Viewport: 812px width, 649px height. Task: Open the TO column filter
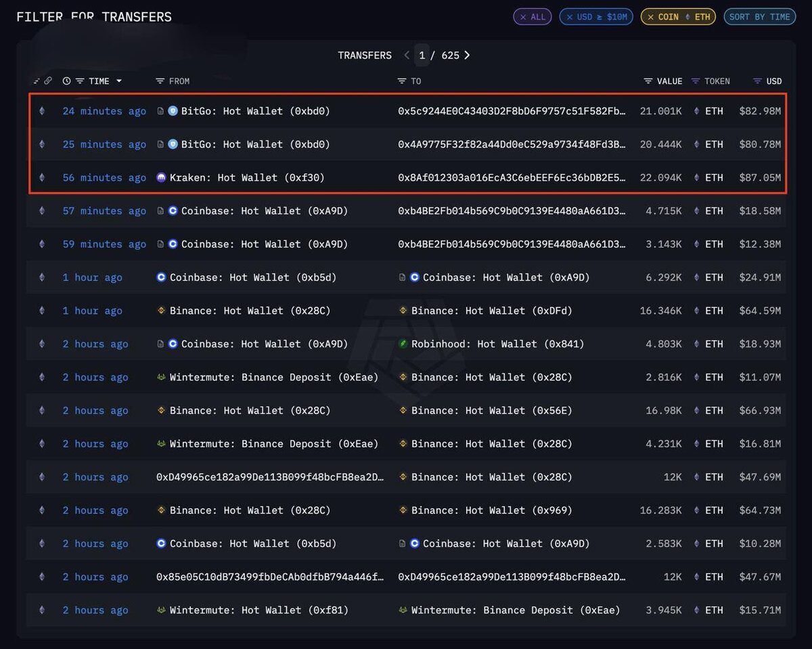pos(402,81)
